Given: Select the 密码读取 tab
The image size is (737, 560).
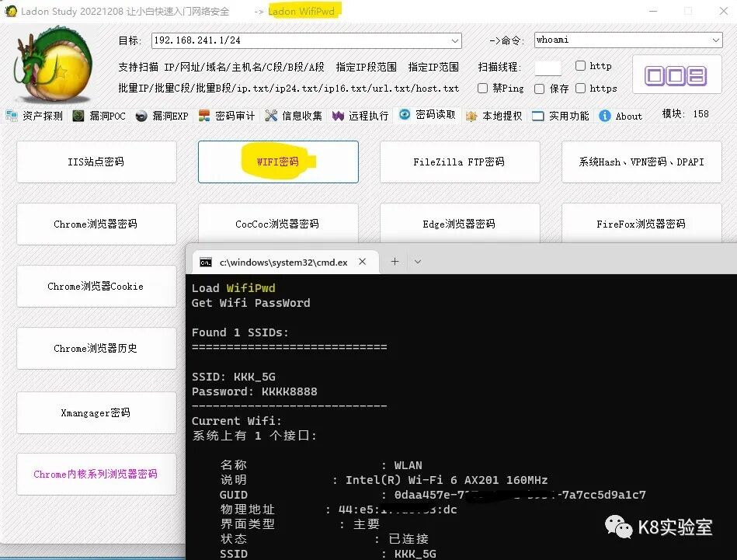Looking at the screenshot, I should [428, 115].
